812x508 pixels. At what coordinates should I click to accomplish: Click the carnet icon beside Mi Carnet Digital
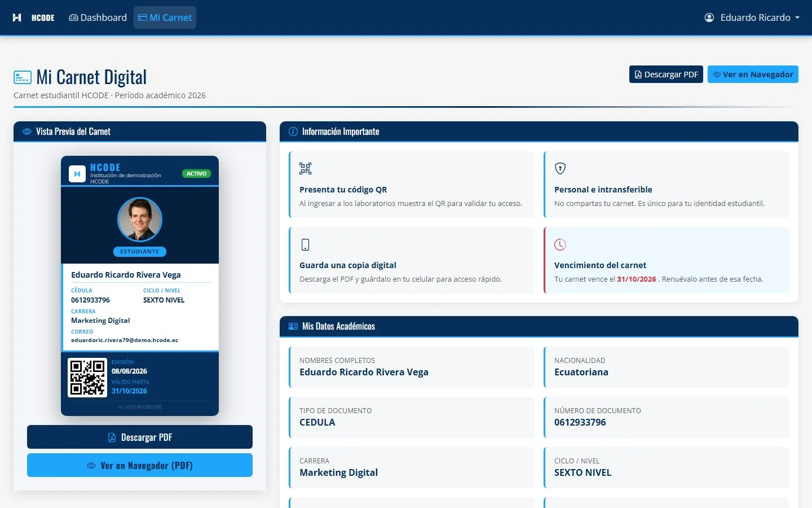[x=23, y=77]
